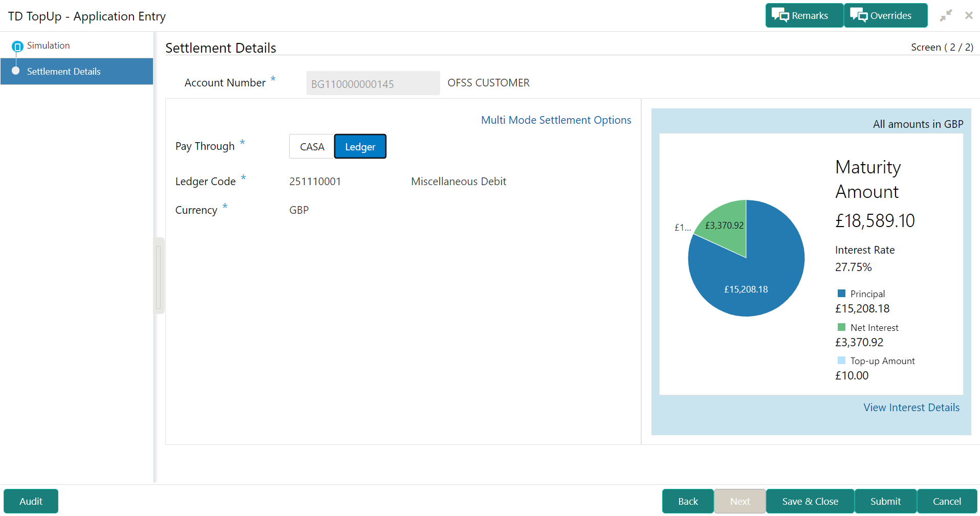This screenshot has height=516, width=980.
Task: Click the maturity amount £18,589.10
Action: point(875,221)
